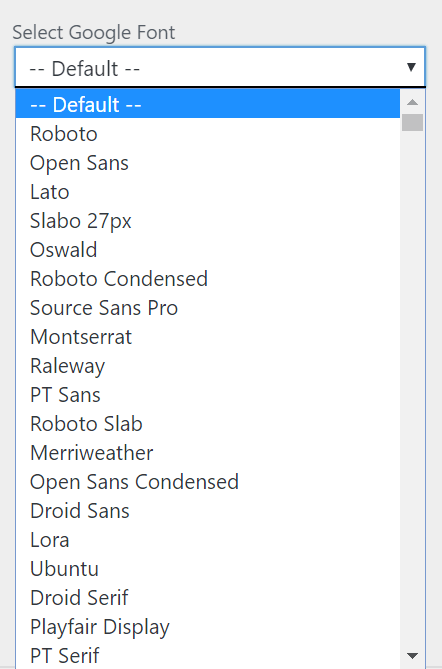Pick the Open Sans font option

click(x=208, y=163)
